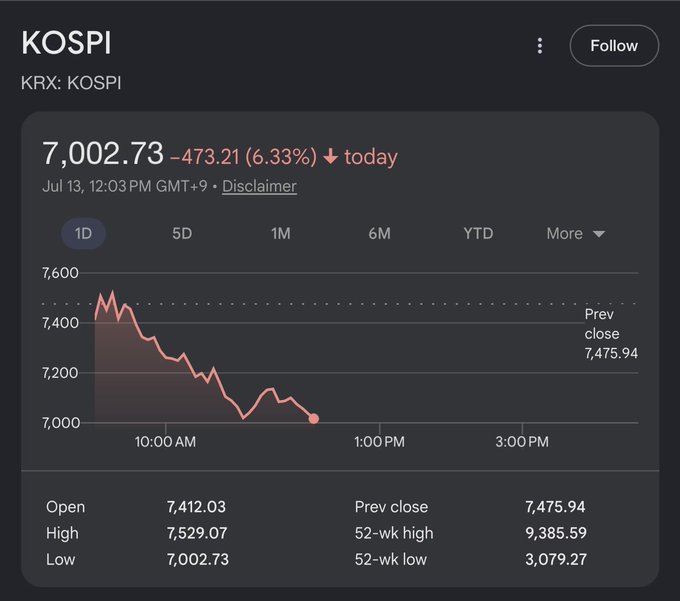Click the High value 7,529.07
This screenshot has width=680, height=601.
(x=197, y=533)
